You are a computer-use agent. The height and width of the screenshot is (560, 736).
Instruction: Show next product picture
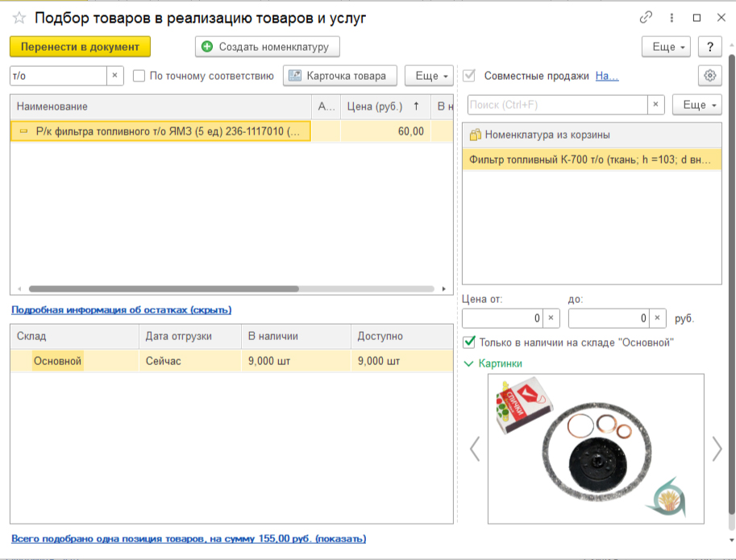click(717, 449)
